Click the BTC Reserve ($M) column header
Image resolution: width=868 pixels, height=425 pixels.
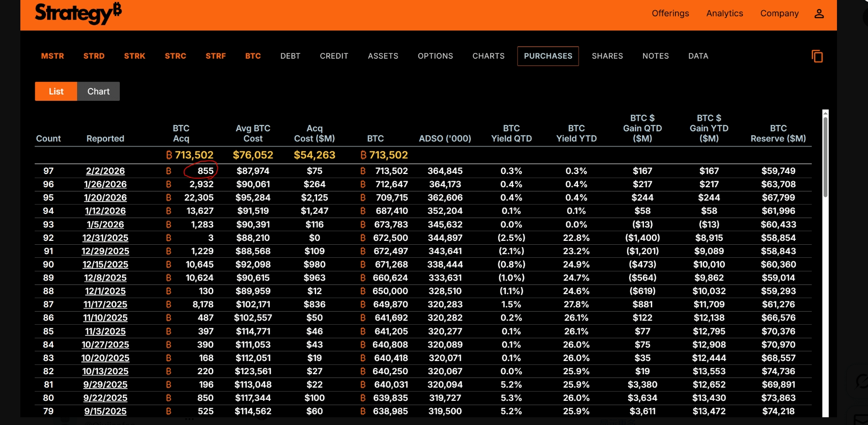778,133
